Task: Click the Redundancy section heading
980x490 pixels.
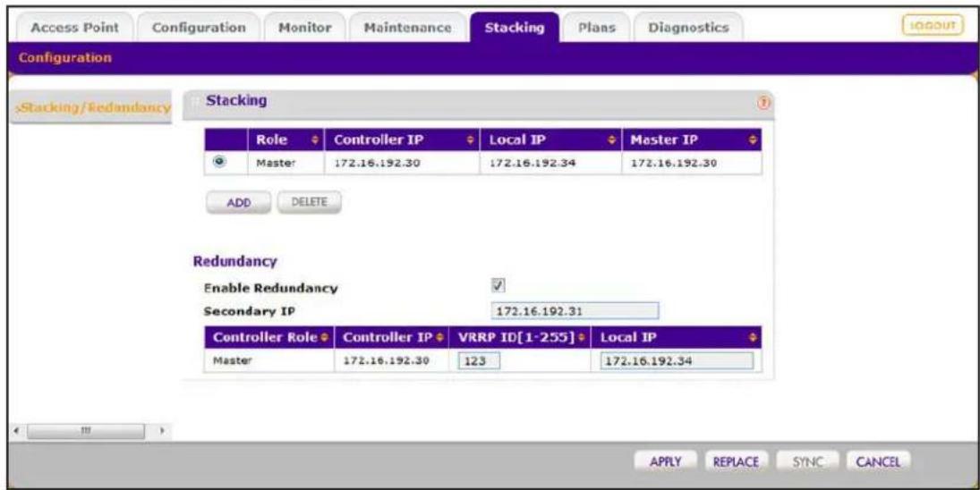Action: click(x=235, y=261)
